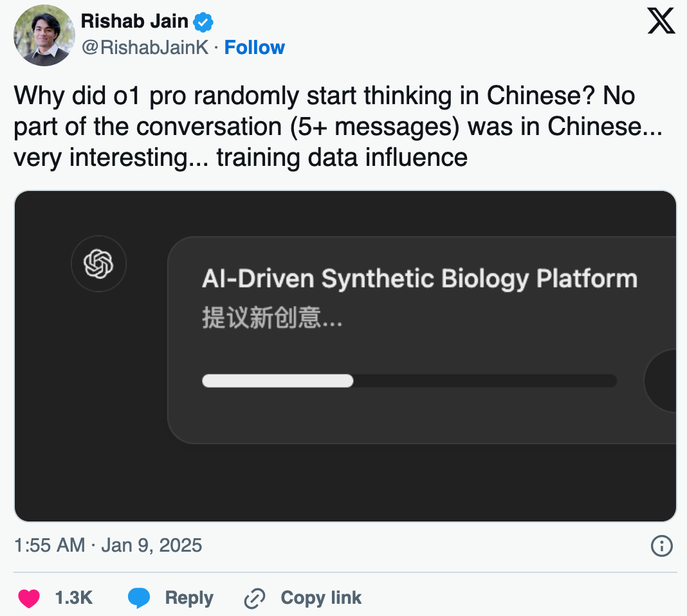
Task: Click the 1.3K likes count
Action: click(x=73, y=598)
